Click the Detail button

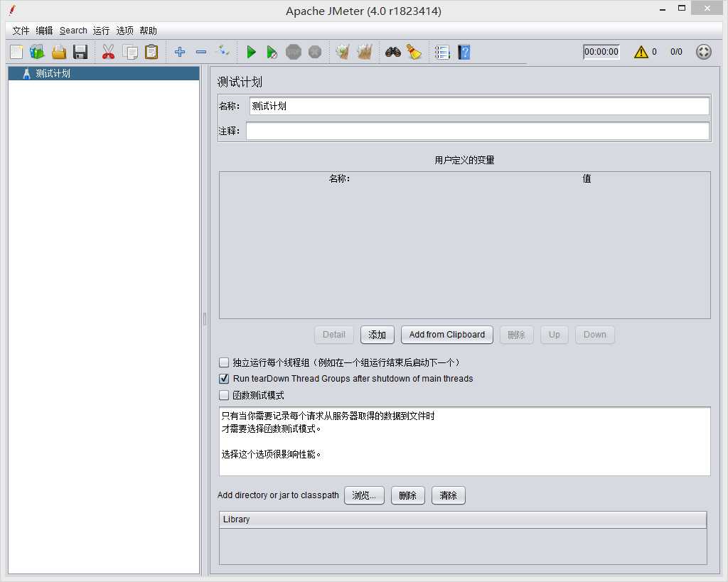(x=334, y=335)
